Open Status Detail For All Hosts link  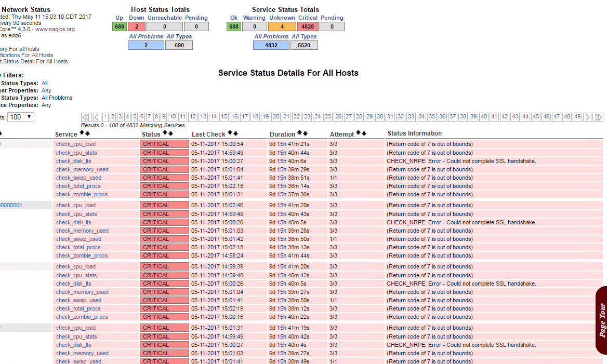click(x=34, y=61)
